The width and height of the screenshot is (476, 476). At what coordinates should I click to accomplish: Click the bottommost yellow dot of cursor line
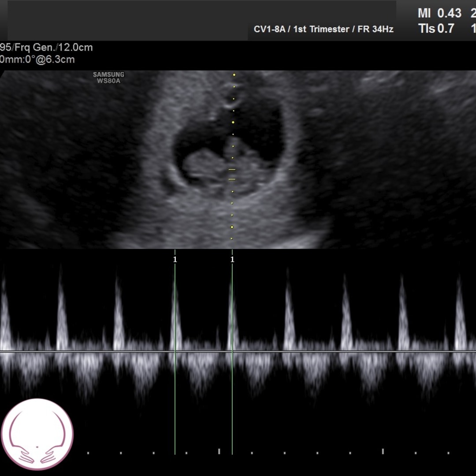232,238
